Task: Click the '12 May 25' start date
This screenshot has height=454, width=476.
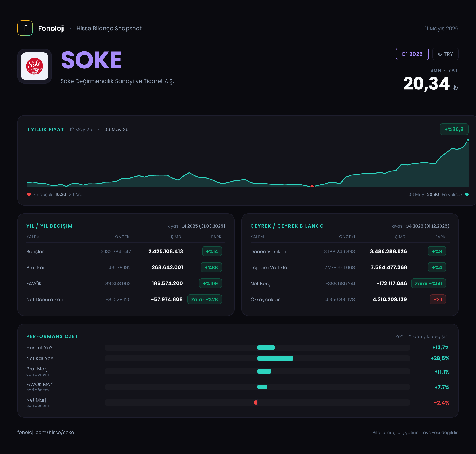Action: coord(81,129)
